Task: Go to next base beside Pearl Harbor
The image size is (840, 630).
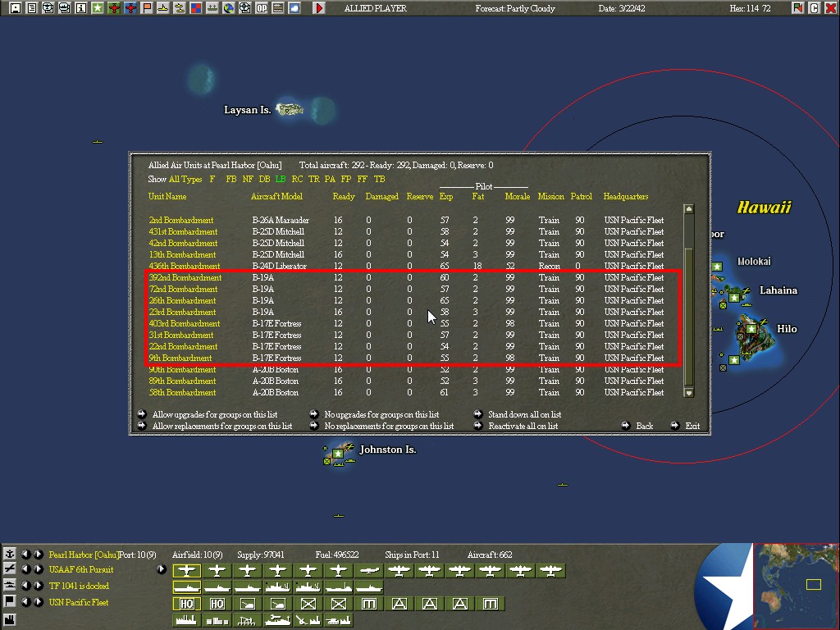Action: [x=38, y=554]
